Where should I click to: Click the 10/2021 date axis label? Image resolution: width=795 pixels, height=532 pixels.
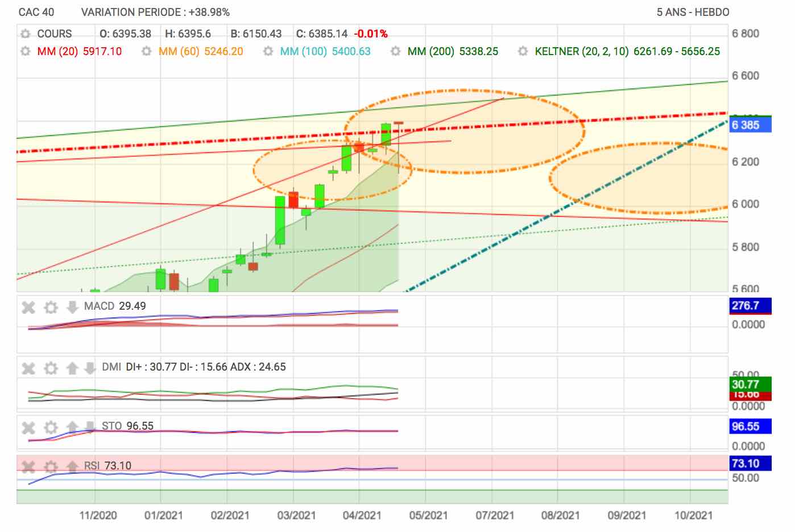click(x=693, y=516)
